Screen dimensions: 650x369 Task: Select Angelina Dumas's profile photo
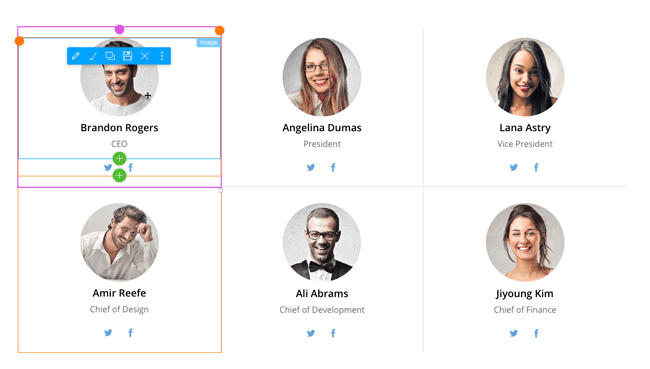[x=322, y=77]
